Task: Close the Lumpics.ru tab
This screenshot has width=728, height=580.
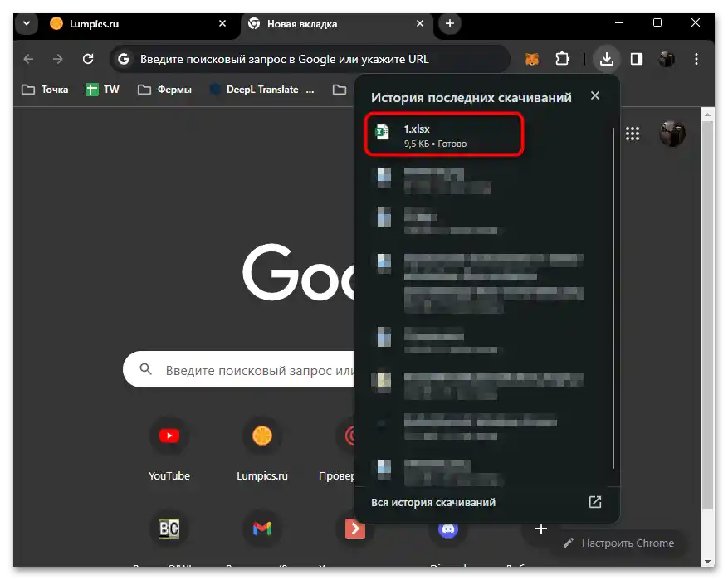Action: (222, 23)
